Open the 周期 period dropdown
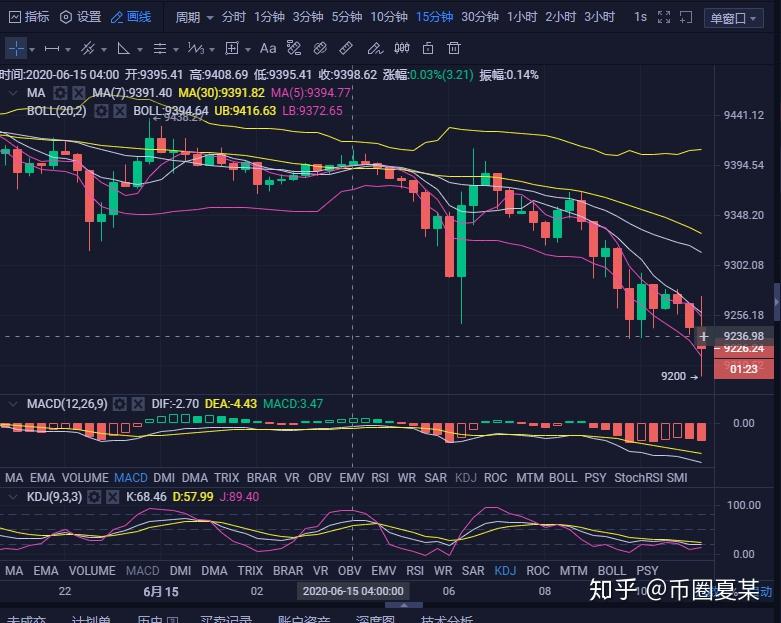Viewport: 781px width, 623px height. click(194, 17)
